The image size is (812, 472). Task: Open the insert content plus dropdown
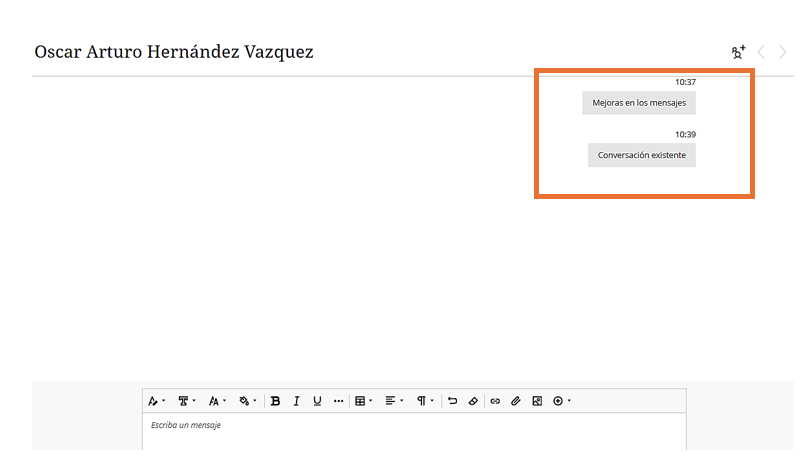[x=562, y=401]
